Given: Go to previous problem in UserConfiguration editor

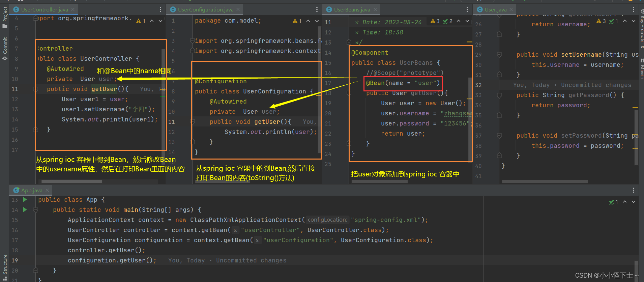Looking at the screenshot, I should [308, 21].
